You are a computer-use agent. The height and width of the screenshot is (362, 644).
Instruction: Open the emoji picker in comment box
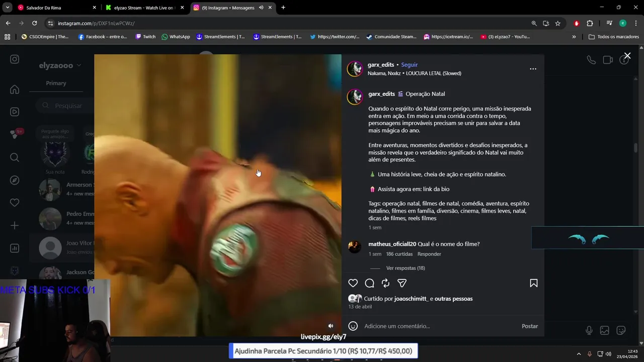coord(353,326)
